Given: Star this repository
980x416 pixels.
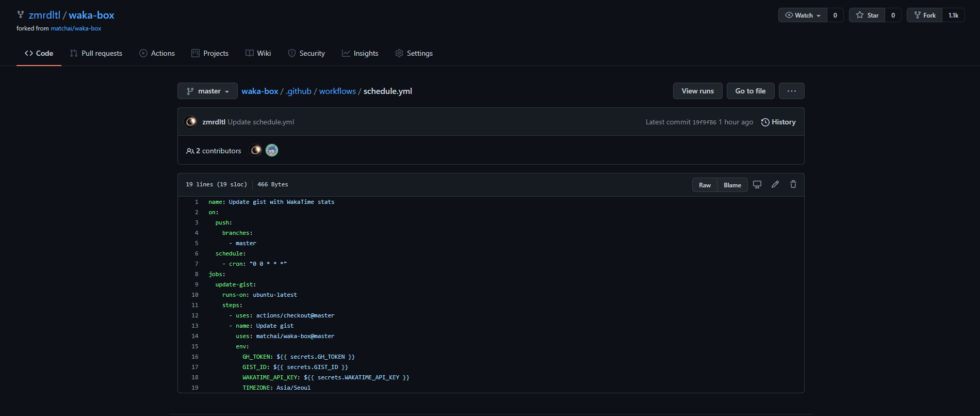Looking at the screenshot, I should (867, 15).
